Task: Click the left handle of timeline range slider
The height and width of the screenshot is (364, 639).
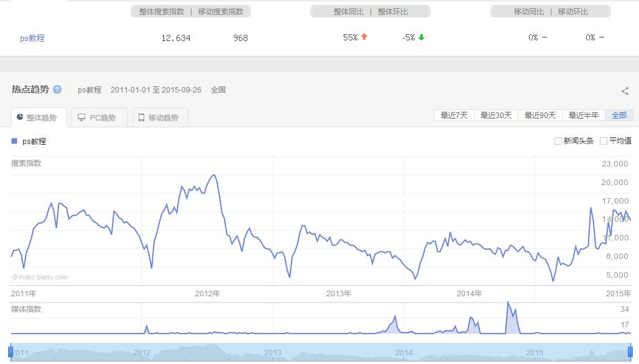Action: coord(11,351)
